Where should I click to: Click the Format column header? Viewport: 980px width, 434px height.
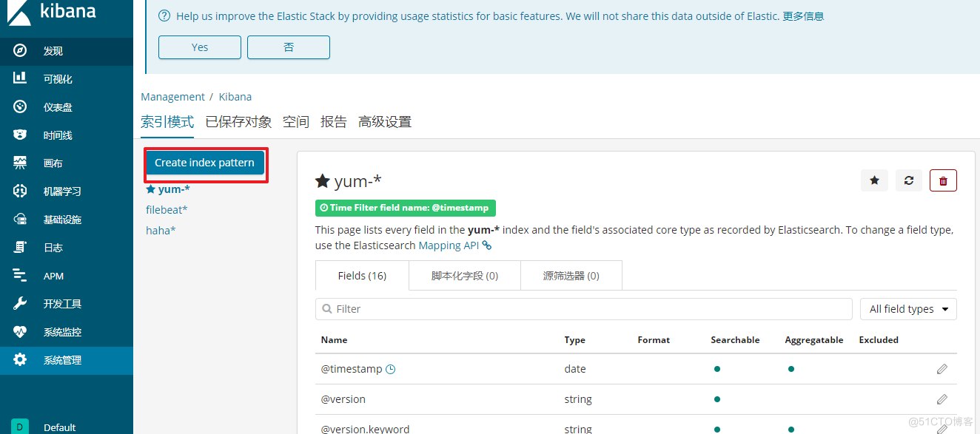(654, 340)
